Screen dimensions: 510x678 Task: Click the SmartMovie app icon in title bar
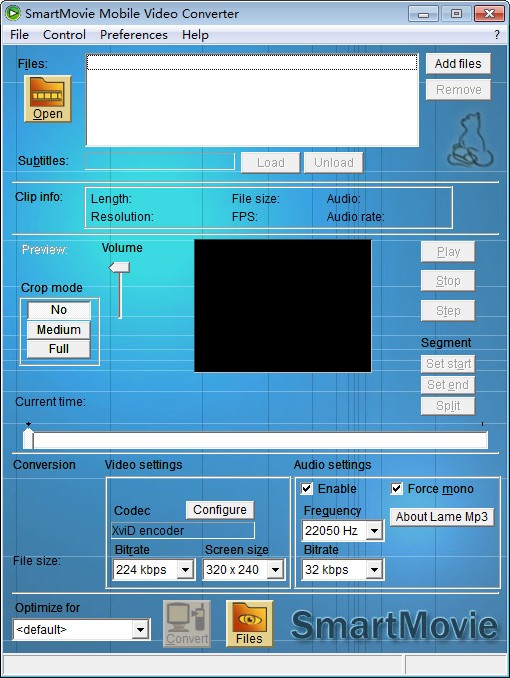coord(13,13)
